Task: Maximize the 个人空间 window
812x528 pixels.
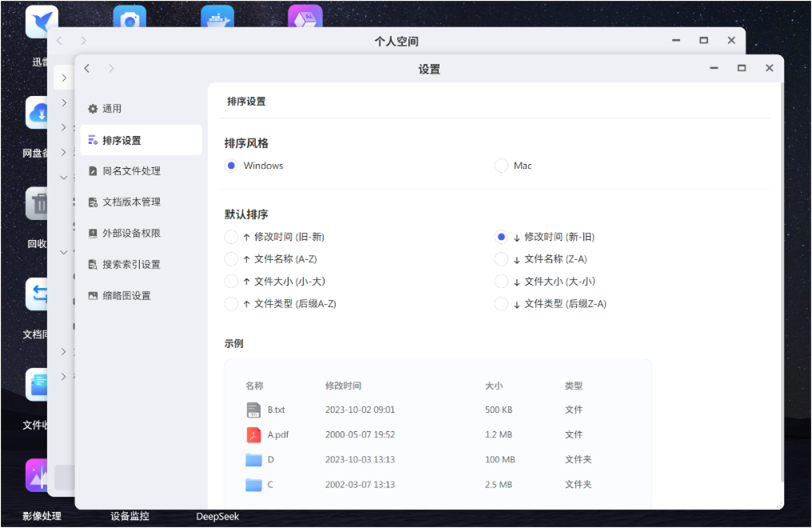Action: (704, 40)
